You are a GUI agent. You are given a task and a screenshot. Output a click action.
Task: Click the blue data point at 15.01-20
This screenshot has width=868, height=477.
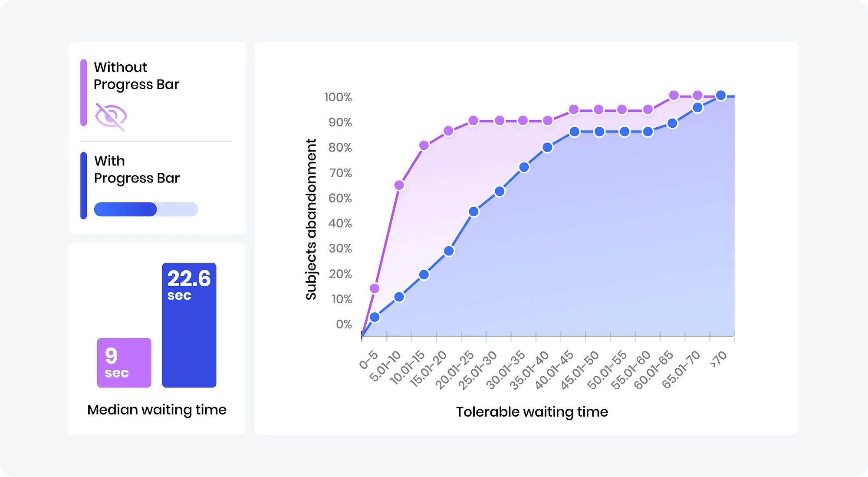point(449,251)
